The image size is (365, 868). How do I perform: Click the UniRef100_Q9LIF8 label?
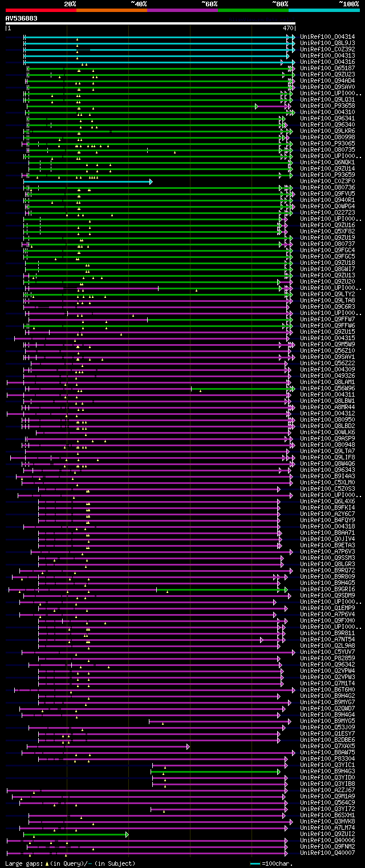(328, 458)
